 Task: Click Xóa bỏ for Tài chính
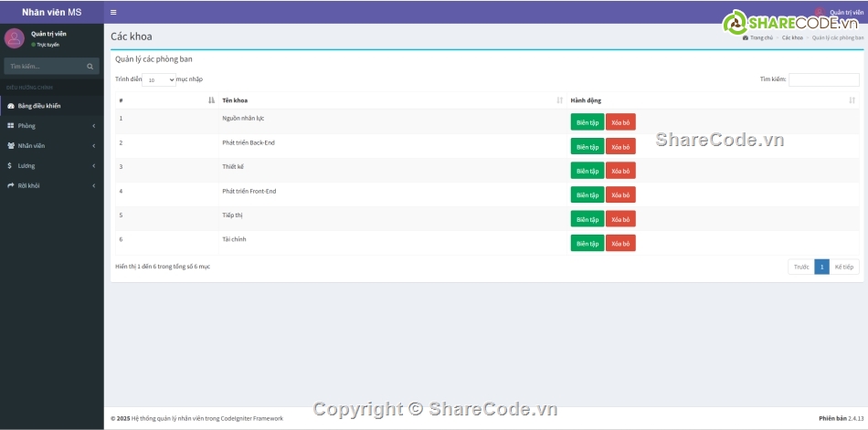tap(620, 244)
